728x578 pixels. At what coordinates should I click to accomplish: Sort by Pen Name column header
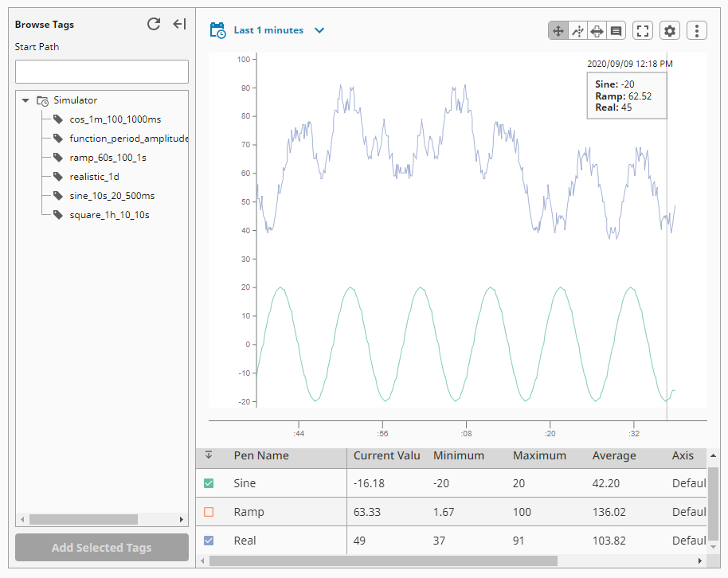tap(261, 456)
